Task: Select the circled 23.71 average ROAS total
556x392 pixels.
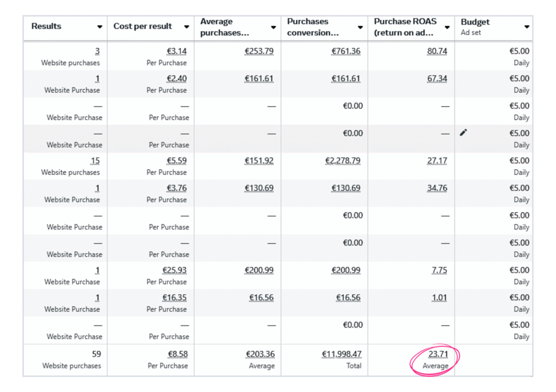Action: pyautogui.click(x=437, y=355)
